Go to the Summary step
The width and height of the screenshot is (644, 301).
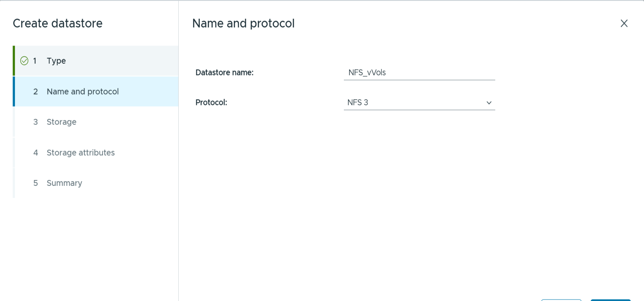64,183
